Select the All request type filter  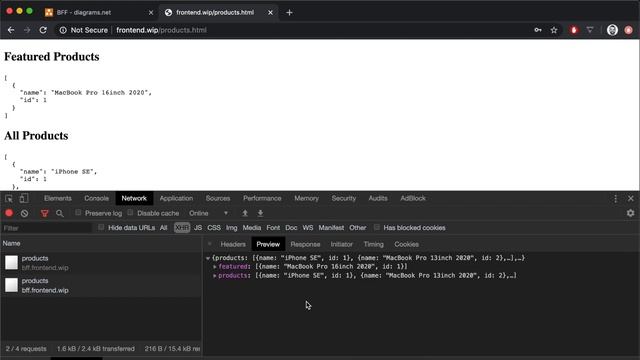pyautogui.click(x=164, y=228)
